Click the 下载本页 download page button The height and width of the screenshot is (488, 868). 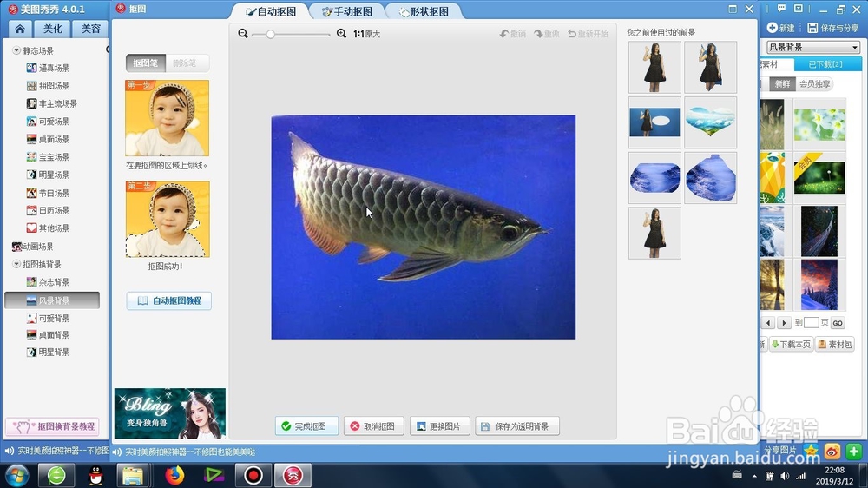[791, 345]
